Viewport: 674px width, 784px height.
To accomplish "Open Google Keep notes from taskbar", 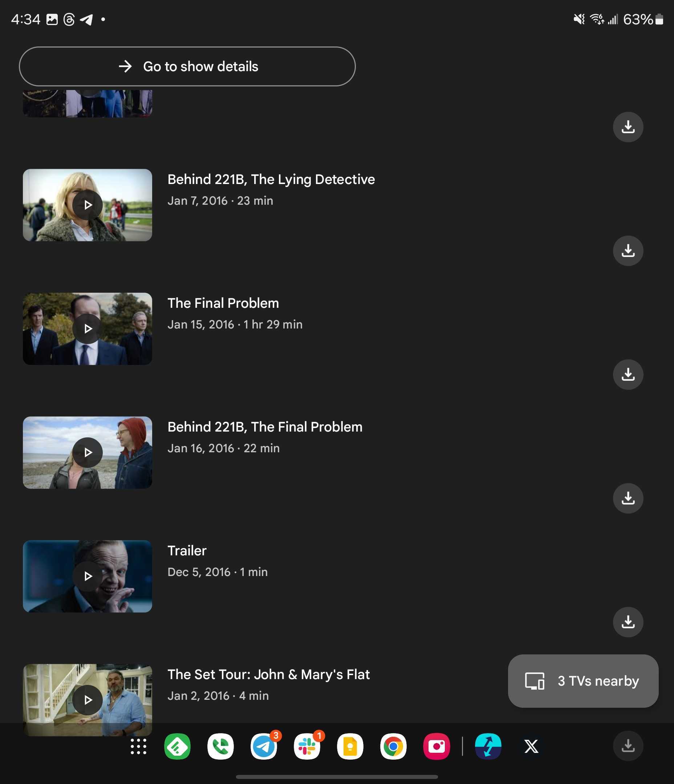I will click(350, 747).
